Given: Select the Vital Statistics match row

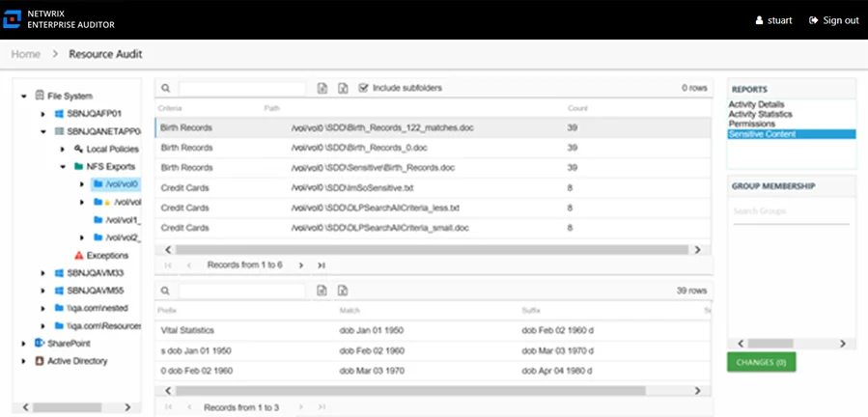Looking at the screenshot, I should pos(433,331).
